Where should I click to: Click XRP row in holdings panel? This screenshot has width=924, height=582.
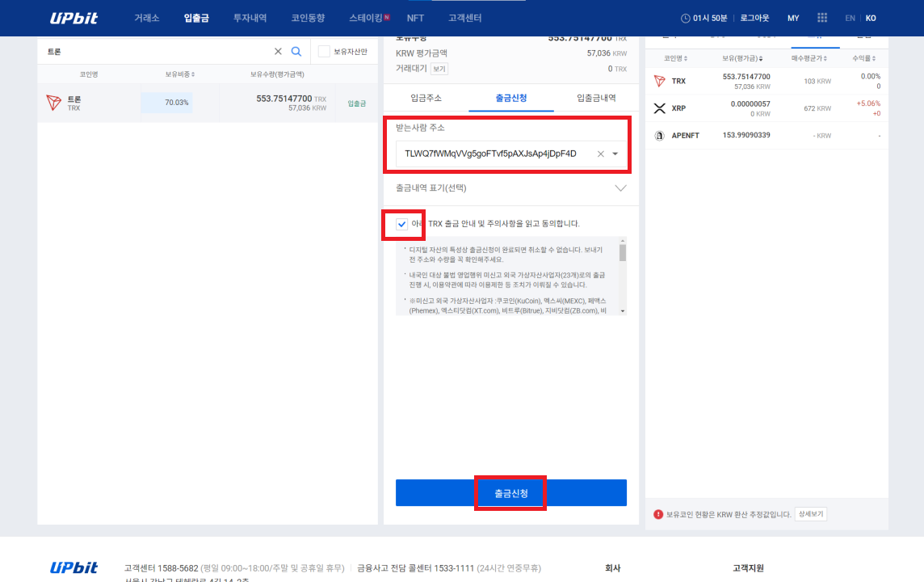pyautogui.click(x=766, y=108)
